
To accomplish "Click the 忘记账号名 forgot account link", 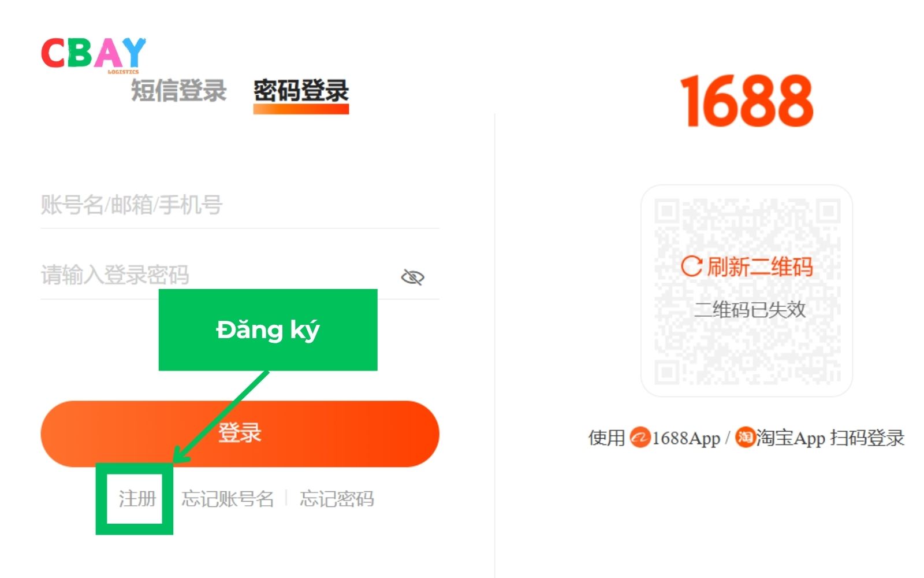I will coord(228,499).
